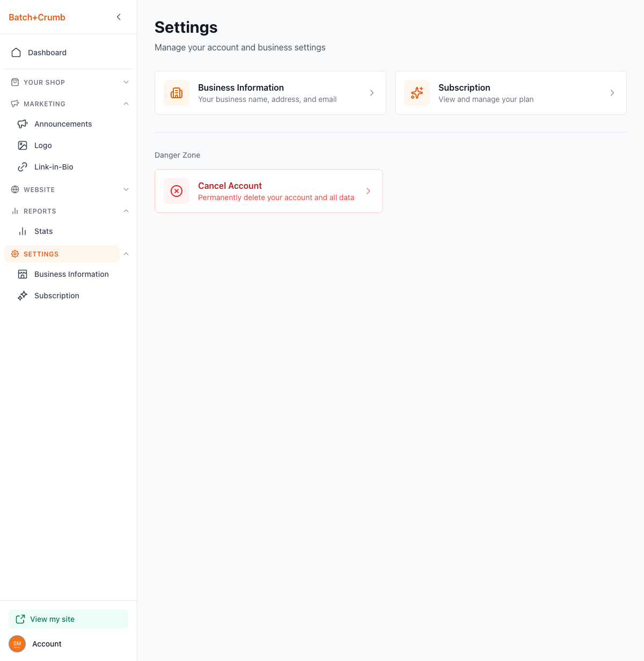Click the Cancel Account red X icon
Screen dimensions: 644x661
(x=177, y=191)
